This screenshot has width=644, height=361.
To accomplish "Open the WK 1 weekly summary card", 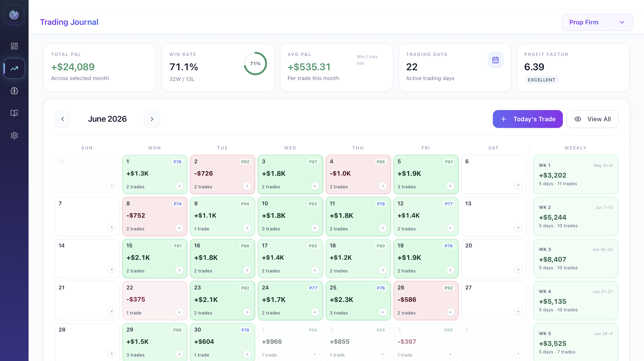I will click(x=576, y=174).
